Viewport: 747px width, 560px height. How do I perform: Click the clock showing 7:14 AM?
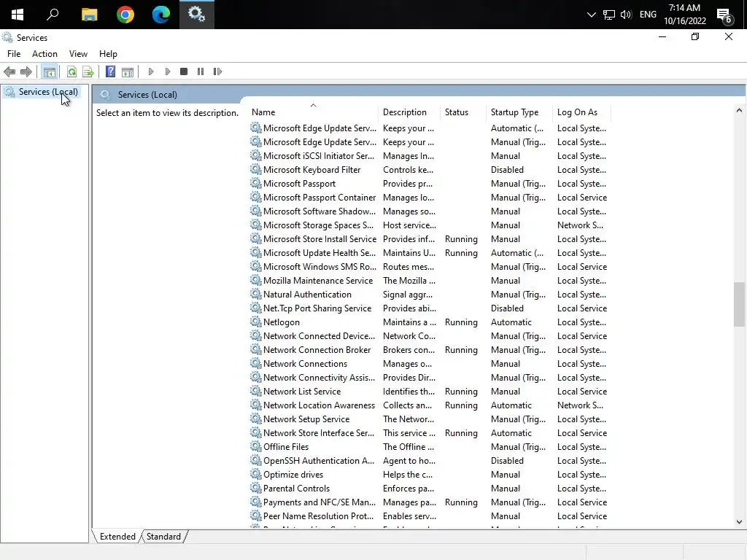pyautogui.click(x=684, y=7)
